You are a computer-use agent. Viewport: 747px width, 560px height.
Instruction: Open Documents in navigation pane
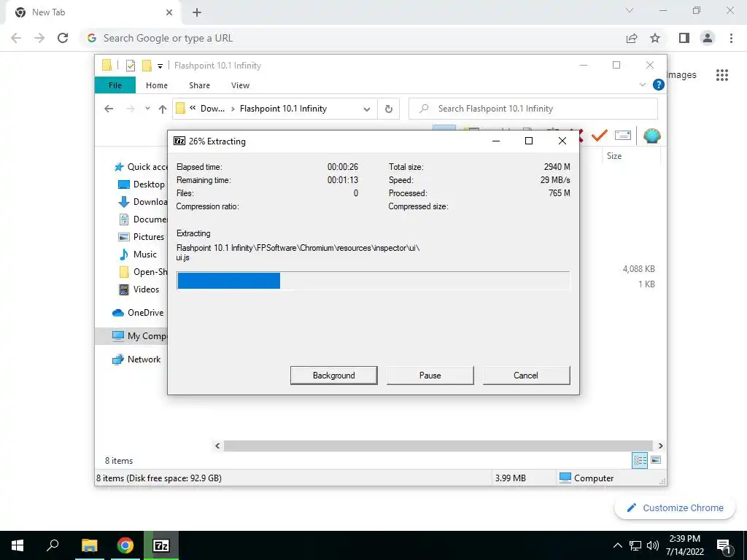click(142, 219)
